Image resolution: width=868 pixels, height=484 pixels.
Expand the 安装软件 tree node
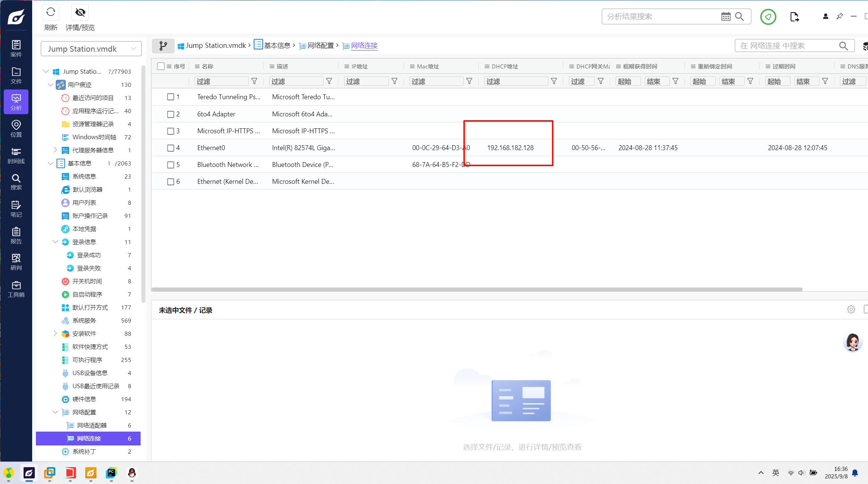click(55, 333)
